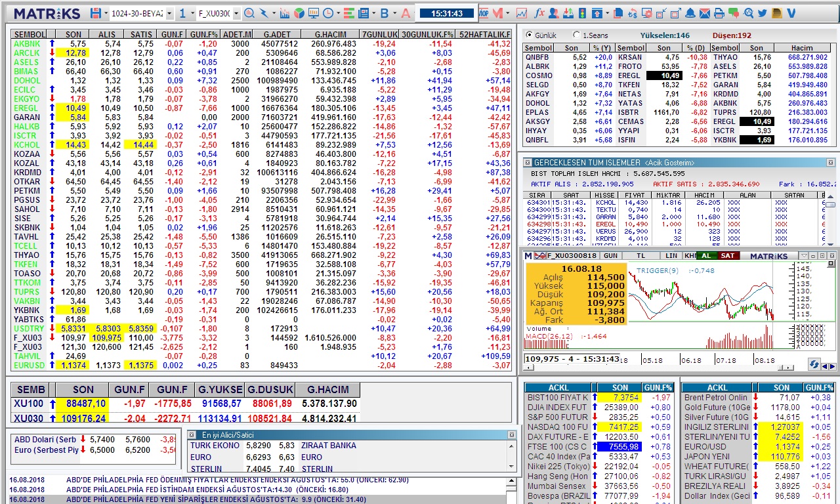Select the USDTRY row in main table

pyautogui.click(x=261, y=328)
